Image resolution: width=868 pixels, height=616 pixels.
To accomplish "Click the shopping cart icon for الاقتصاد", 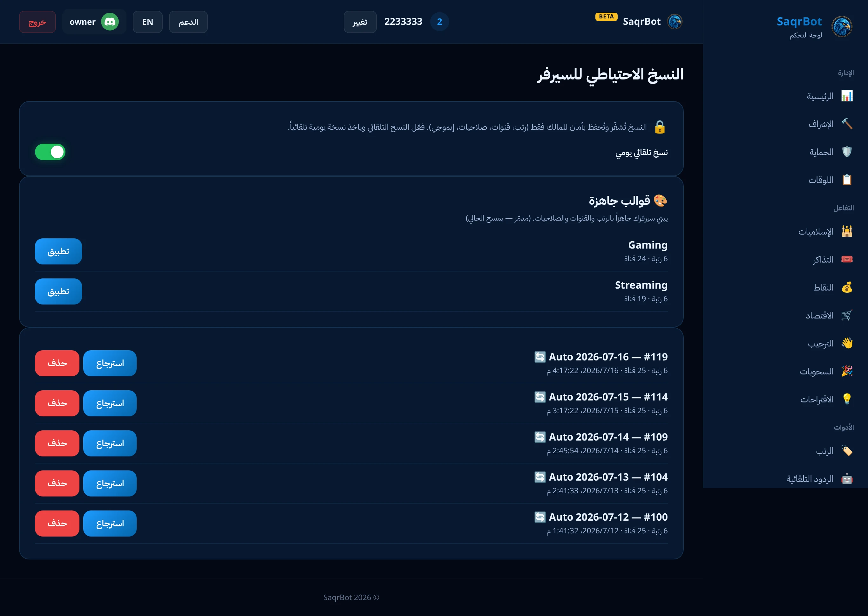I will click(847, 315).
